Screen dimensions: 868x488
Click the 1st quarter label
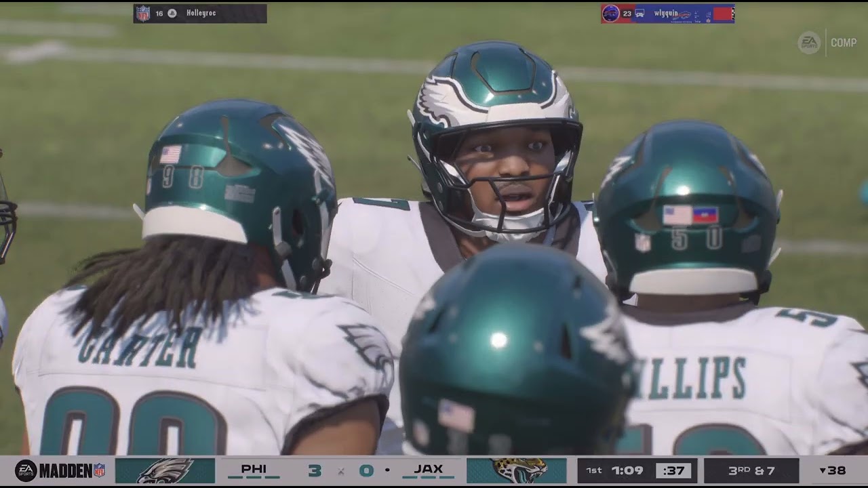click(594, 470)
